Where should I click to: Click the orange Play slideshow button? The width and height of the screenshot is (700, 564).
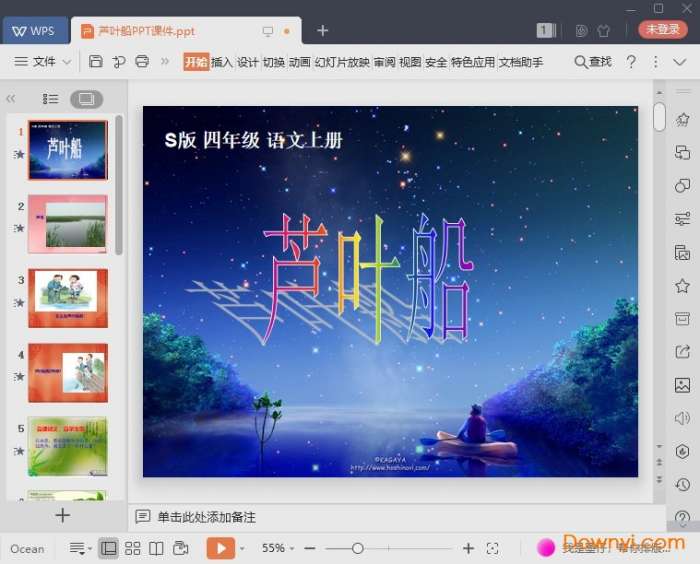pos(221,548)
